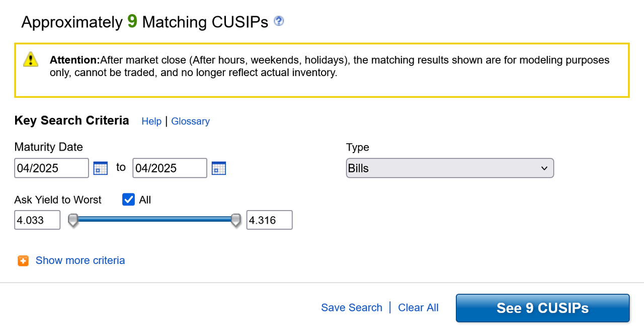Open the Glossary link
Image resolution: width=644 pixels, height=332 pixels.
(190, 121)
